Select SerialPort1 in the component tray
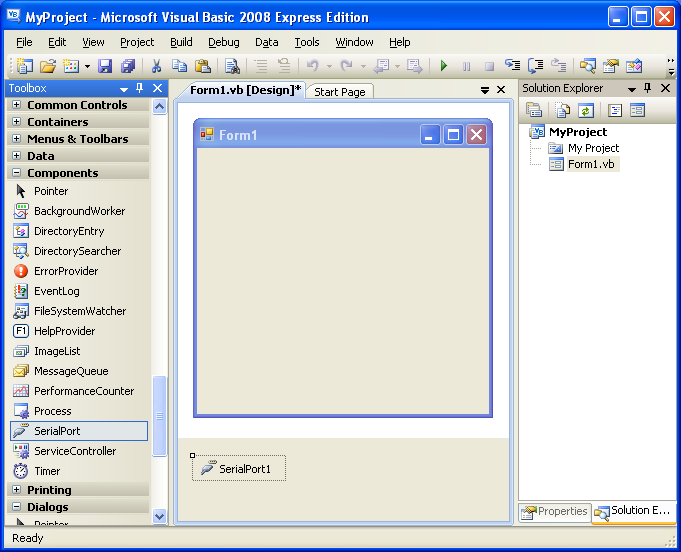The image size is (681, 552). click(239, 469)
